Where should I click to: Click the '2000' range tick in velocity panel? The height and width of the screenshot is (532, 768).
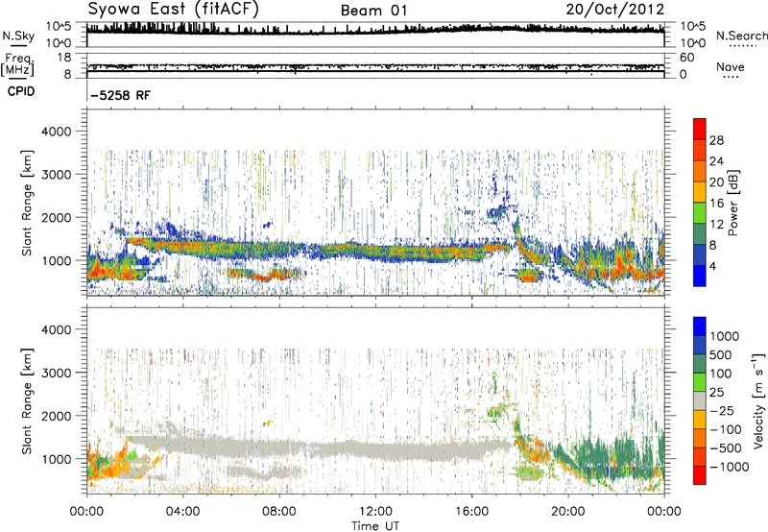pos(57,416)
